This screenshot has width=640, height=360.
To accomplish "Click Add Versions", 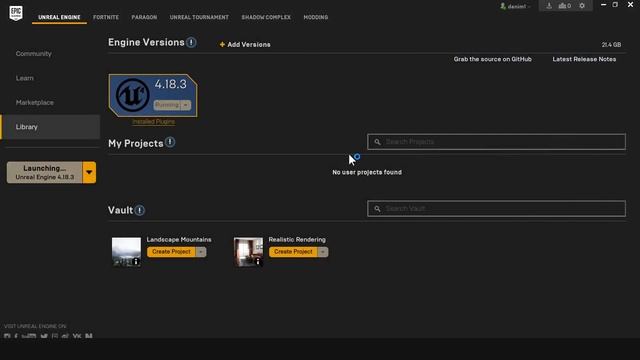I will click(245, 44).
